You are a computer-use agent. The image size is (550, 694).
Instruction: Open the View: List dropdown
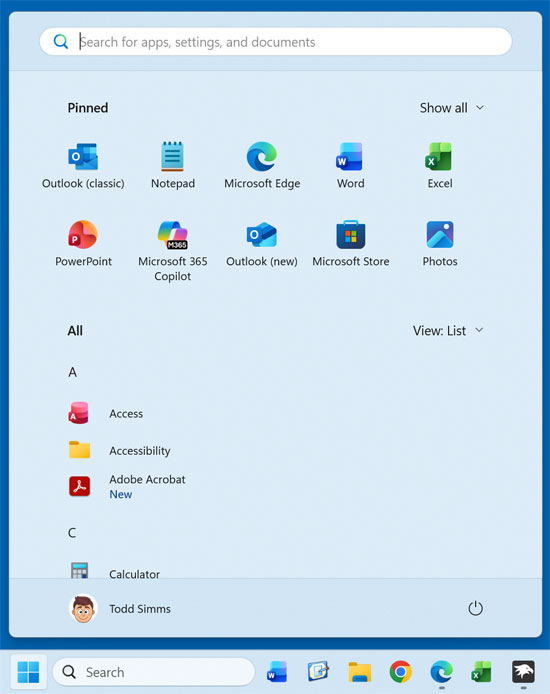click(448, 331)
